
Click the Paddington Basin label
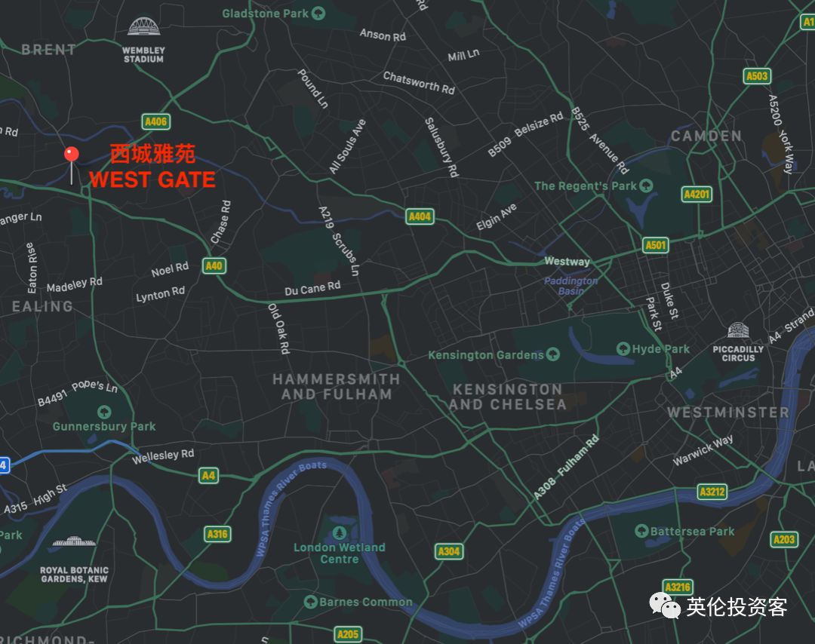570,286
